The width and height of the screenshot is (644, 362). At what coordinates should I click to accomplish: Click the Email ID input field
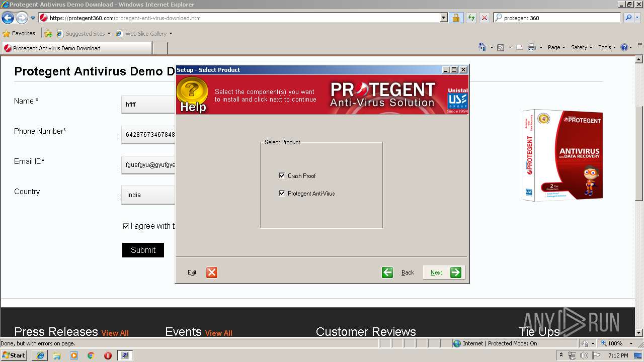[x=148, y=164]
